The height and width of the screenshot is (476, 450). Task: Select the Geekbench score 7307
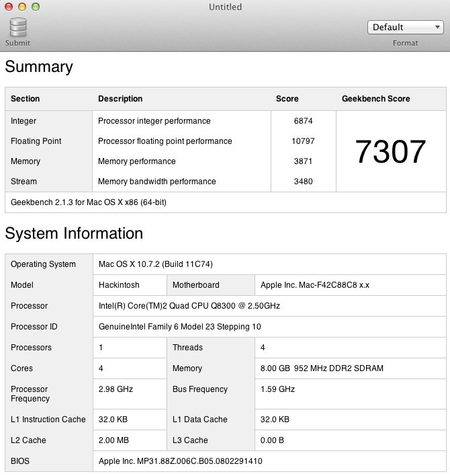(391, 151)
